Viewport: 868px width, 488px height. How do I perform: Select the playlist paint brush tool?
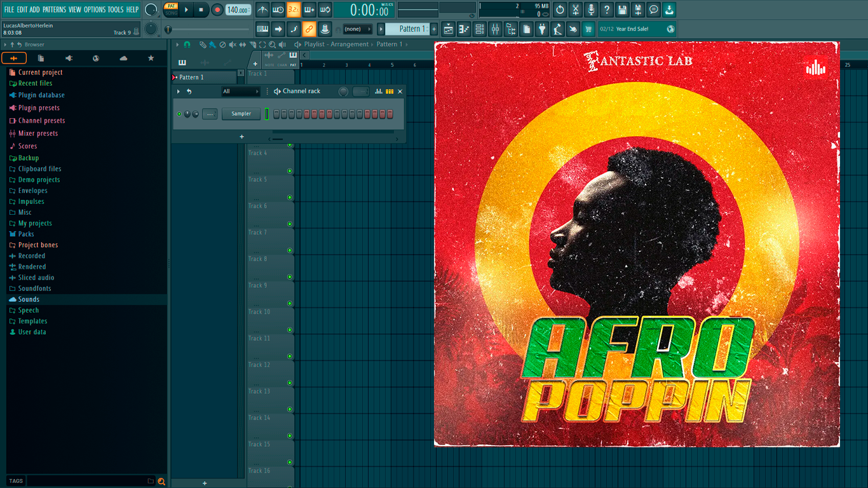pyautogui.click(x=212, y=44)
